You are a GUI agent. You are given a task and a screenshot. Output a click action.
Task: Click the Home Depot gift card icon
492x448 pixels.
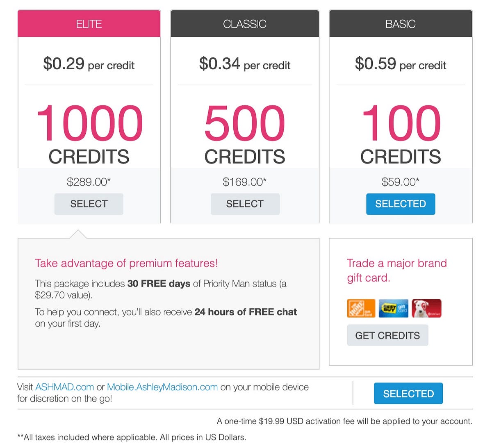pyautogui.click(x=360, y=308)
